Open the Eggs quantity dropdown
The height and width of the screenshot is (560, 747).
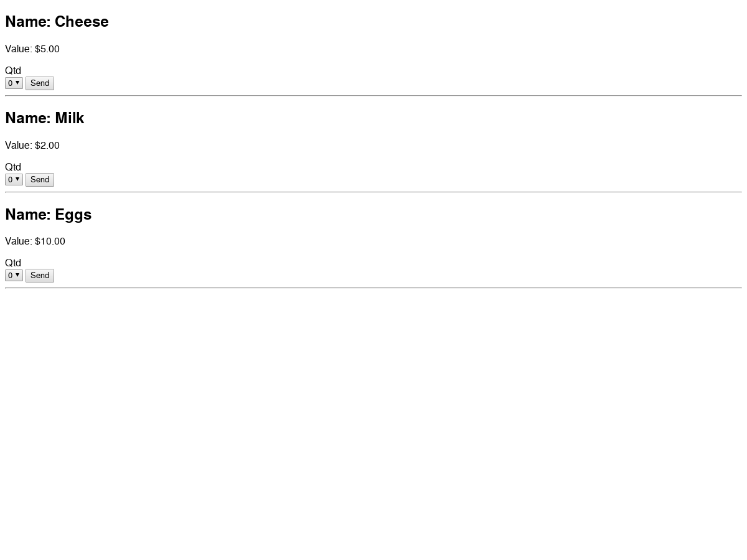(x=14, y=275)
